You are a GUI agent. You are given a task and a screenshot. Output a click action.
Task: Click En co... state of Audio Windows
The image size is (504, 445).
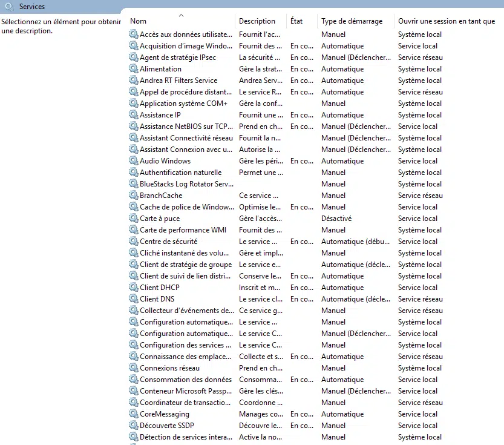click(301, 161)
